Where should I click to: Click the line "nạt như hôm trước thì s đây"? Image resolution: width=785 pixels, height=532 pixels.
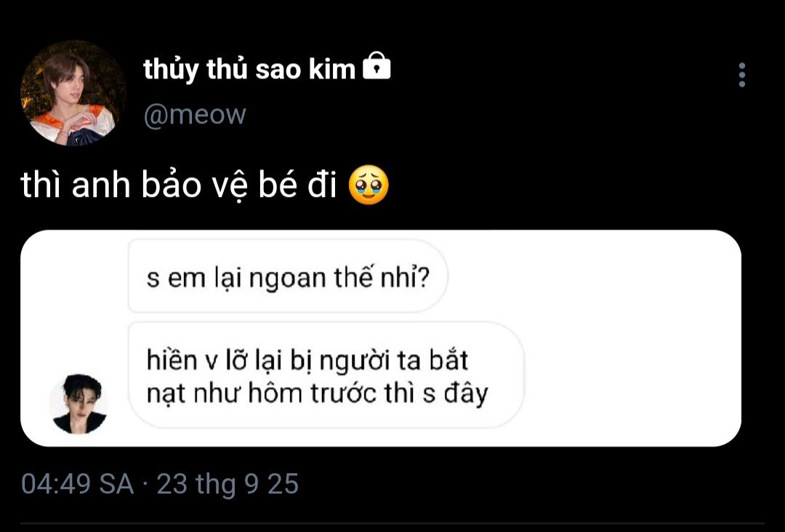coord(317,394)
